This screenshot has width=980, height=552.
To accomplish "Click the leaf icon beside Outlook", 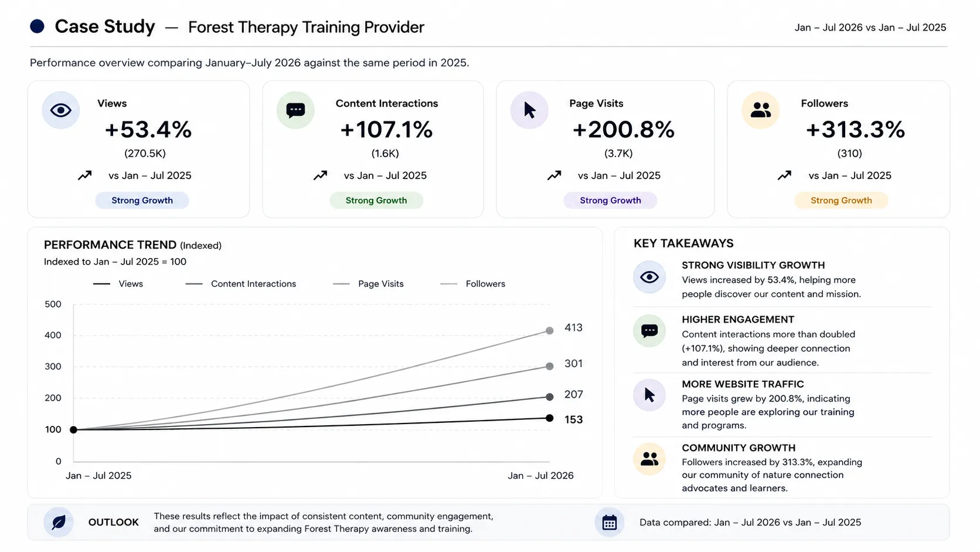I will point(59,522).
